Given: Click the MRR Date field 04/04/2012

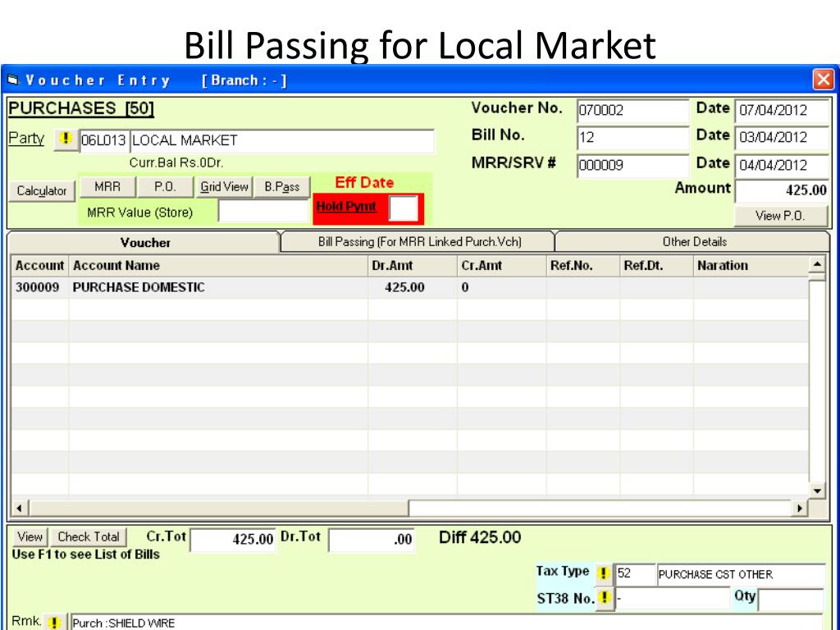Looking at the screenshot, I should pyautogui.click(x=782, y=166).
